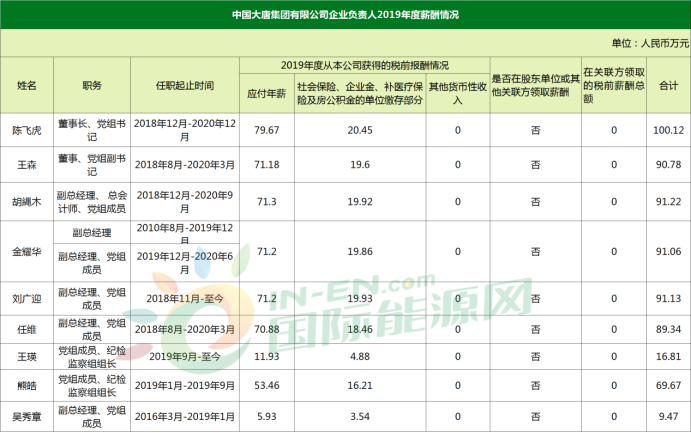691x433 pixels.
Task: Click the tenure cell 2018年11月-至今
Action: point(185,299)
